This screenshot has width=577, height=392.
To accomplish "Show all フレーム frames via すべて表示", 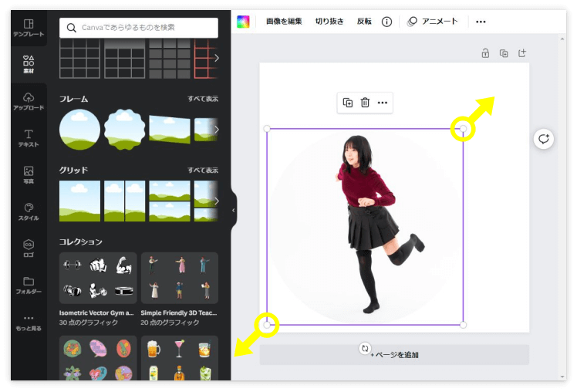I will pyautogui.click(x=203, y=99).
